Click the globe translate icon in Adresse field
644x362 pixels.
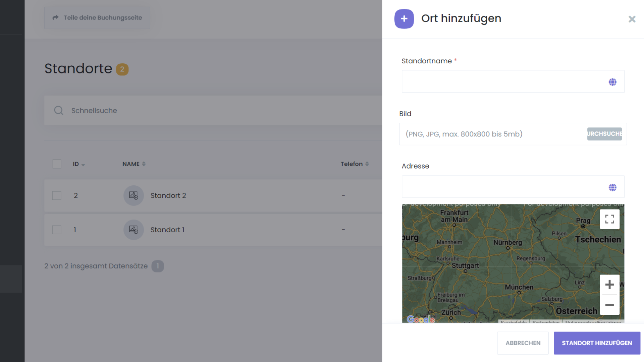[x=612, y=187]
